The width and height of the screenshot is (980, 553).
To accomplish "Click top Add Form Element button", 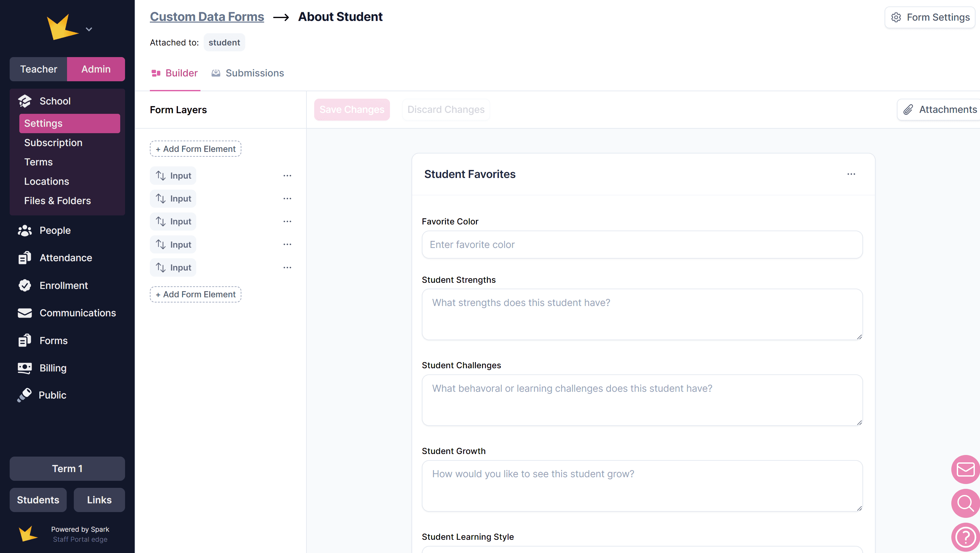I will coord(195,149).
